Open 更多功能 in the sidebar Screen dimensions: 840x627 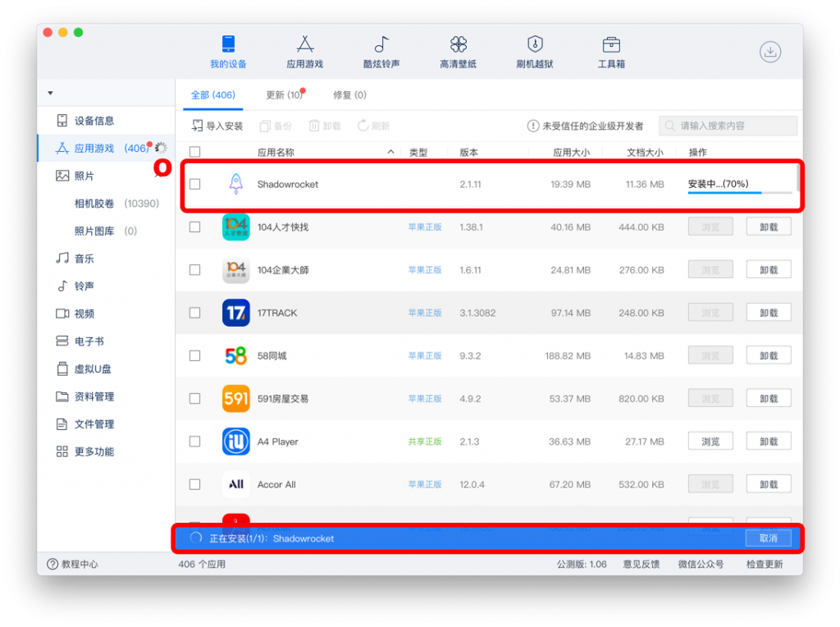pos(85,451)
